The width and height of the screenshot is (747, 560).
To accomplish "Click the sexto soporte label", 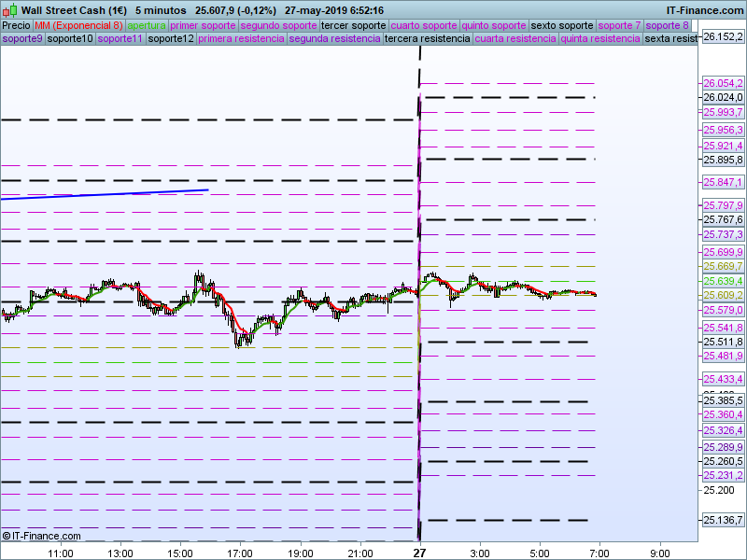I will coord(562,25).
